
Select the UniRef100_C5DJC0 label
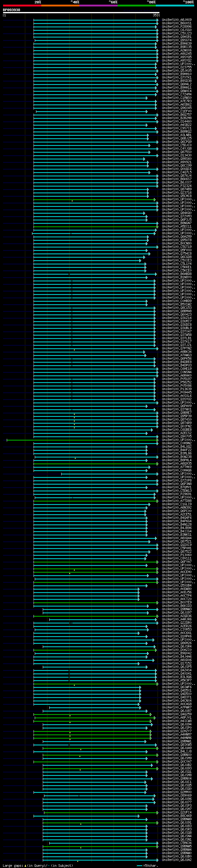(x=177, y=145)
